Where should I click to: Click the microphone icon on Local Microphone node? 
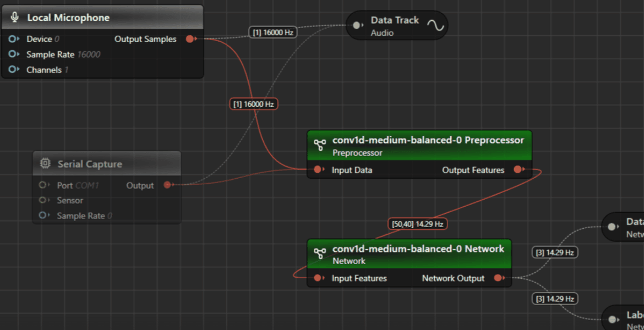pos(15,17)
